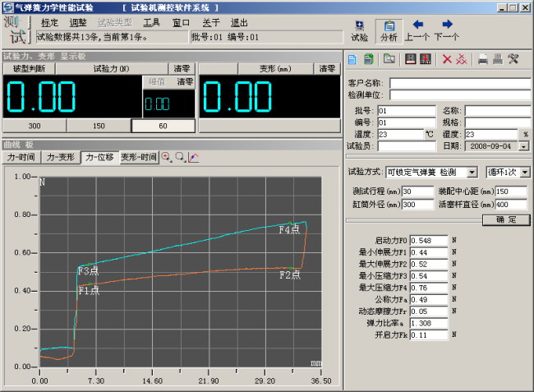Click the 活塞杆直径 input showing 400
The width and height of the screenshot is (534, 392).
511,205
